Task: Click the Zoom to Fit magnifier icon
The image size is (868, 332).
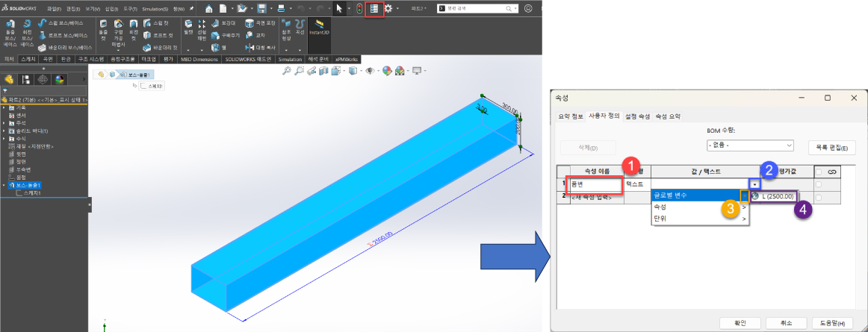Action: 288,71
